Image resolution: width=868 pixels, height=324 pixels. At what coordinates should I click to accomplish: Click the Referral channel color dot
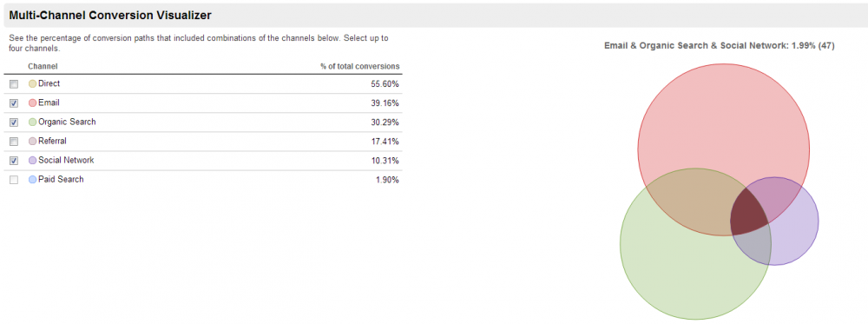click(32, 142)
